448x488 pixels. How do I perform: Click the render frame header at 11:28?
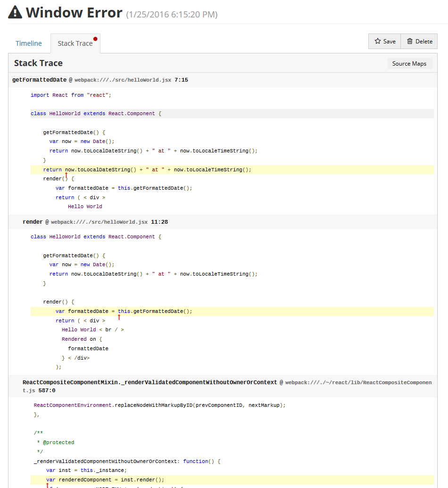[x=223, y=222]
